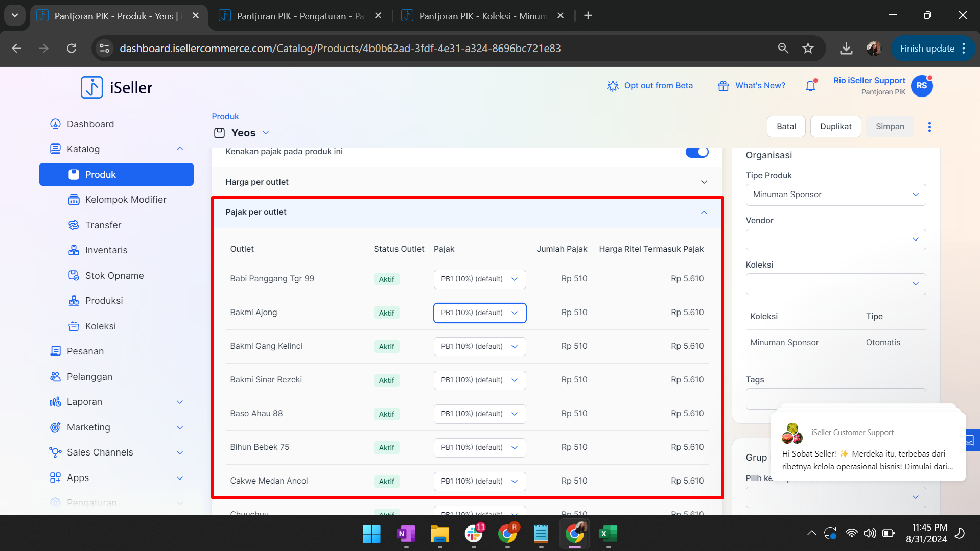Click the Windows Start button
Image resolution: width=980 pixels, height=551 pixels.
(371, 534)
